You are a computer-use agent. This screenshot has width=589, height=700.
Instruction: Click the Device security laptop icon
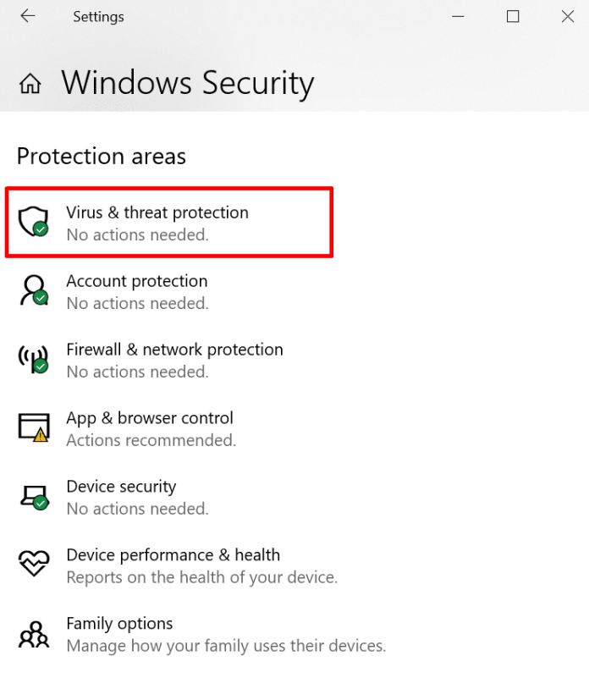pyautogui.click(x=33, y=496)
